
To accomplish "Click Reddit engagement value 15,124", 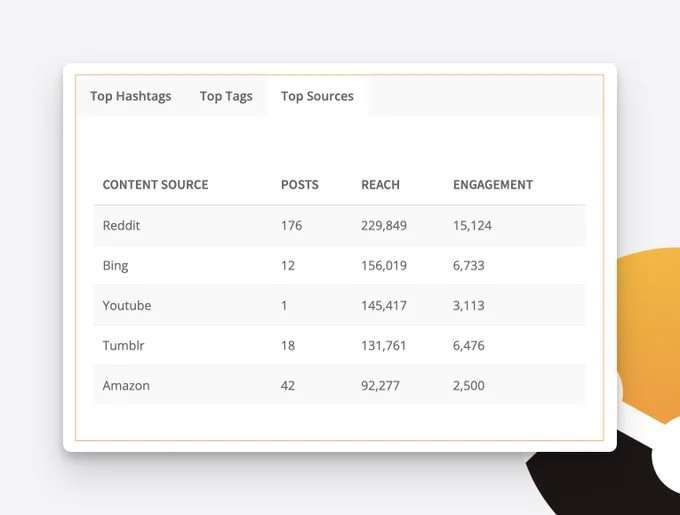I will point(472,225).
